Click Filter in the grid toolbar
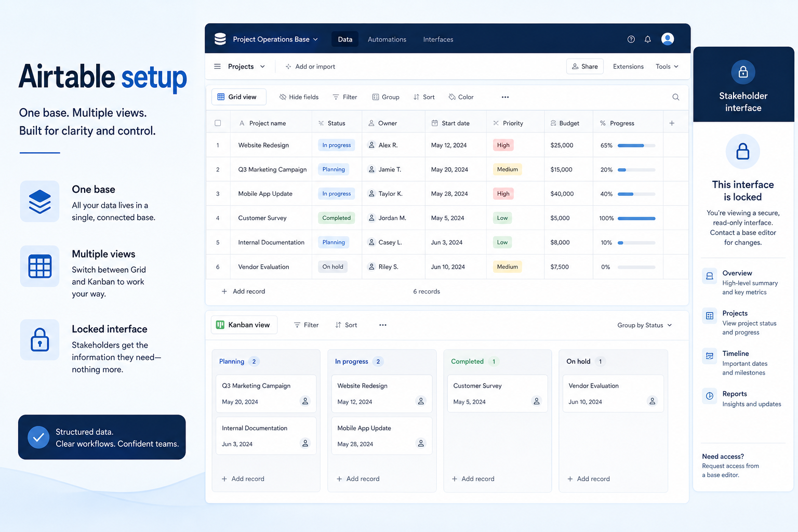Image resolution: width=798 pixels, height=532 pixels. 345,97
